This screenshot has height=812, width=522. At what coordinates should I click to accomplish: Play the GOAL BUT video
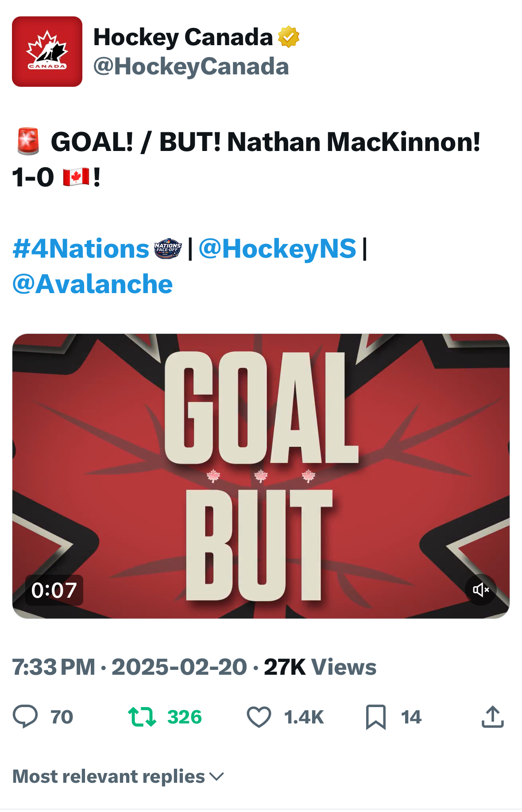[x=261, y=476]
